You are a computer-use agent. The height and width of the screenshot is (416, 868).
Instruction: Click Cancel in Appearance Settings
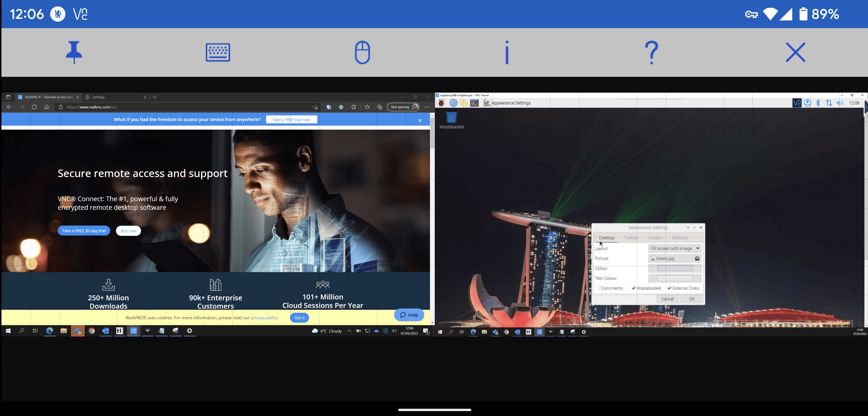coord(667,299)
